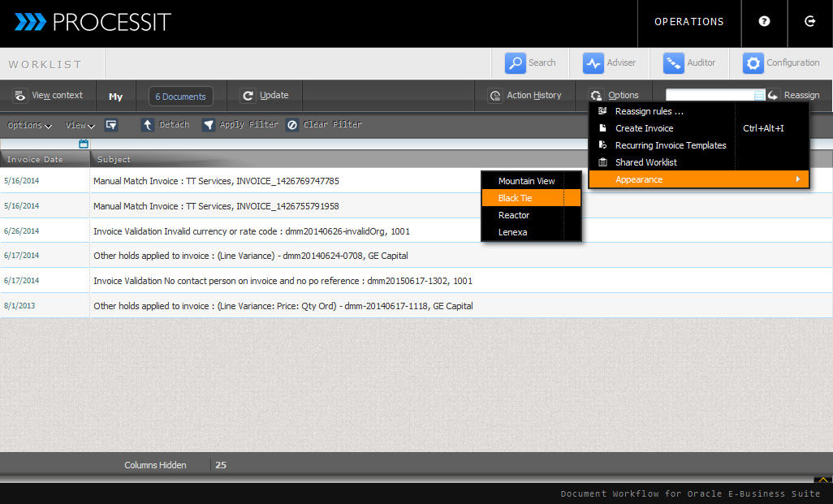The height and width of the screenshot is (504, 833).
Task: Click the Detach table icon
Action: click(148, 125)
